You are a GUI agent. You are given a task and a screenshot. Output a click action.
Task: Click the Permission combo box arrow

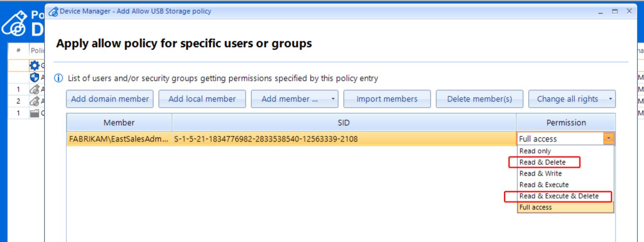tap(609, 139)
